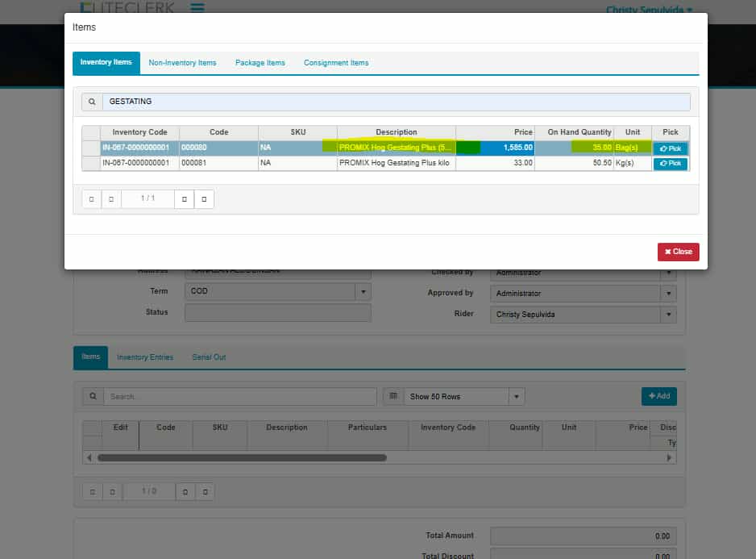This screenshot has width=756, height=559.
Task: Click the search magnifier icon beside GESTATING
Action: [93, 102]
